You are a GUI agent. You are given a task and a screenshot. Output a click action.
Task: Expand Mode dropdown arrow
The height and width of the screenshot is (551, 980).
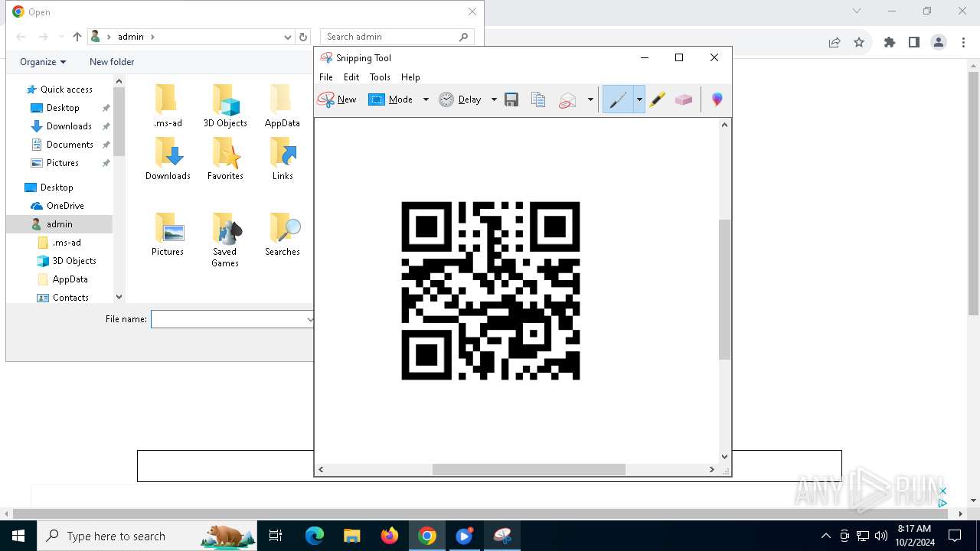click(x=426, y=99)
